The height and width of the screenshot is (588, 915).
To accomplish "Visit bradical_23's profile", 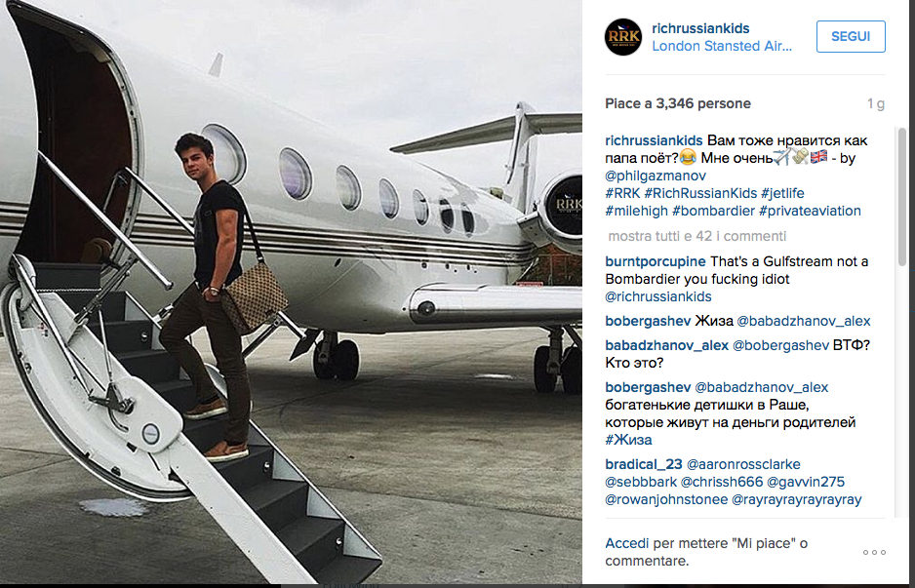I will click(644, 464).
